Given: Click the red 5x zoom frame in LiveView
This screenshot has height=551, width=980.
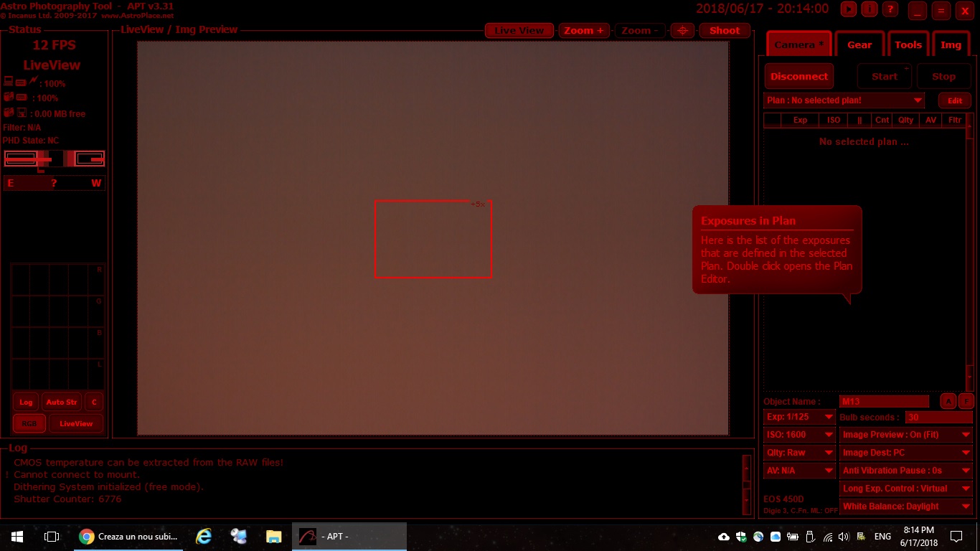Looking at the screenshot, I should coord(433,239).
